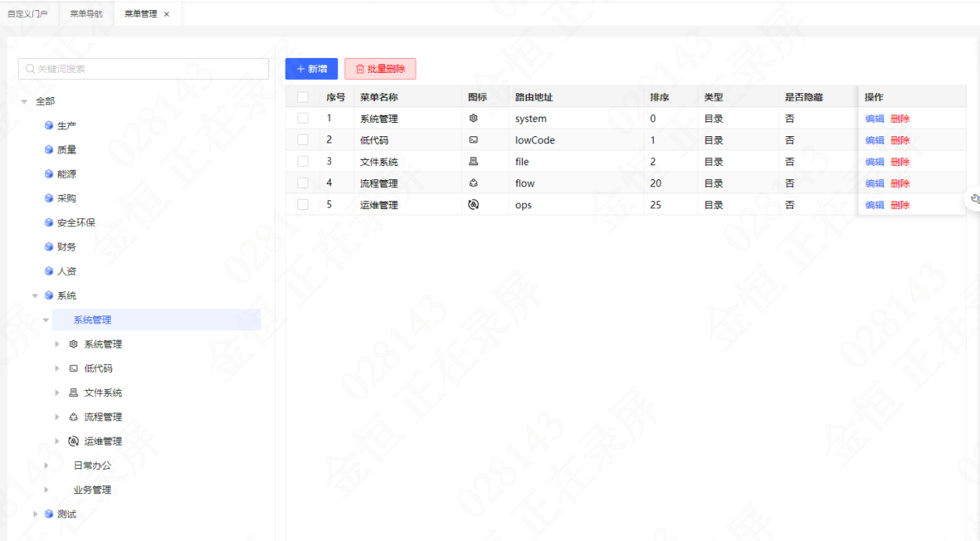The width and height of the screenshot is (980, 541).
Task: Click icon cell in system table row
Action: (x=473, y=118)
